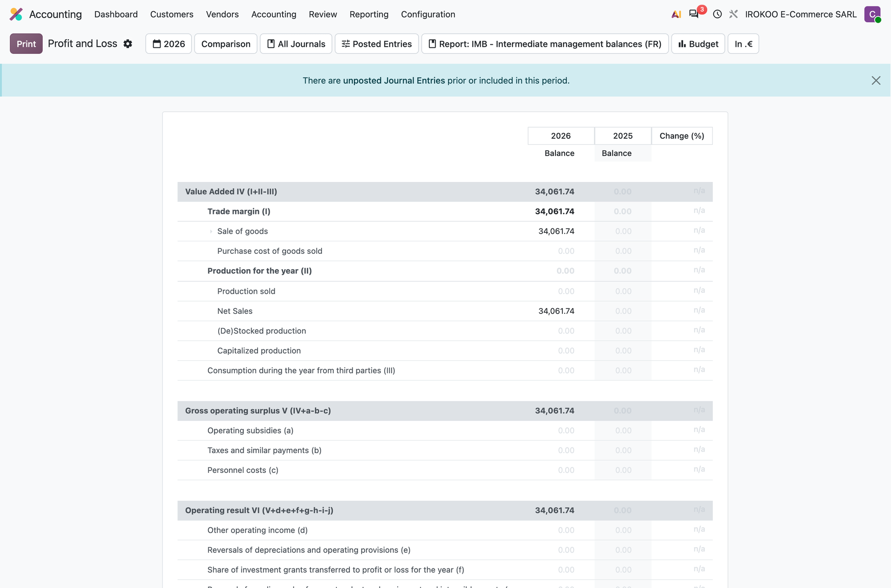Click the Taxes and similar payments (b) line
Viewport: 891px width, 588px height.
(x=445, y=450)
